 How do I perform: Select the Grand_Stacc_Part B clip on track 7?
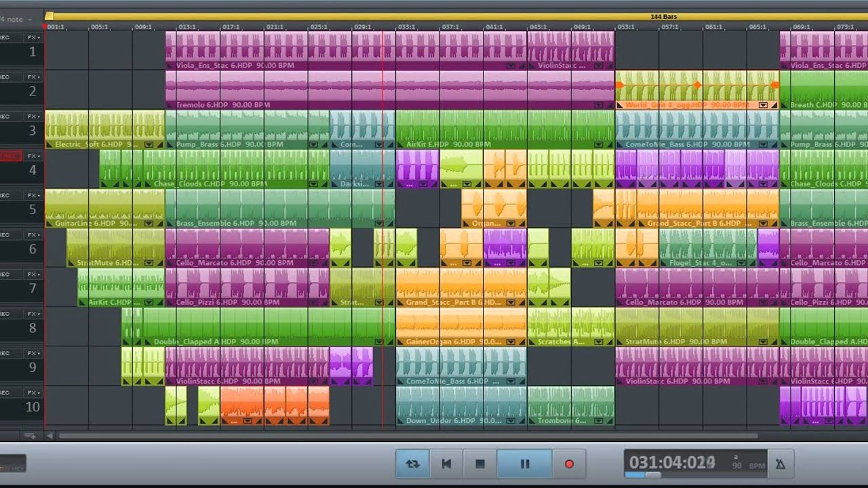[461, 287]
